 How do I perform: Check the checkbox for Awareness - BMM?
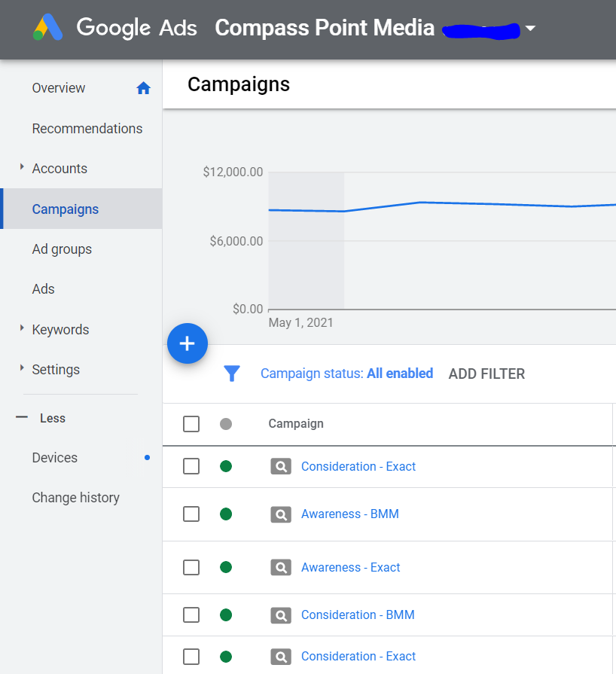(x=191, y=514)
